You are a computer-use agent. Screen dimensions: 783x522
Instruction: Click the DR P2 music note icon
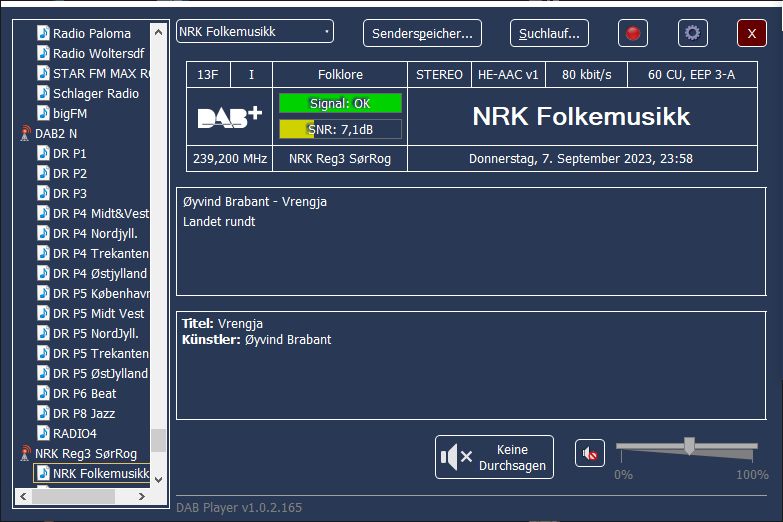point(43,173)
